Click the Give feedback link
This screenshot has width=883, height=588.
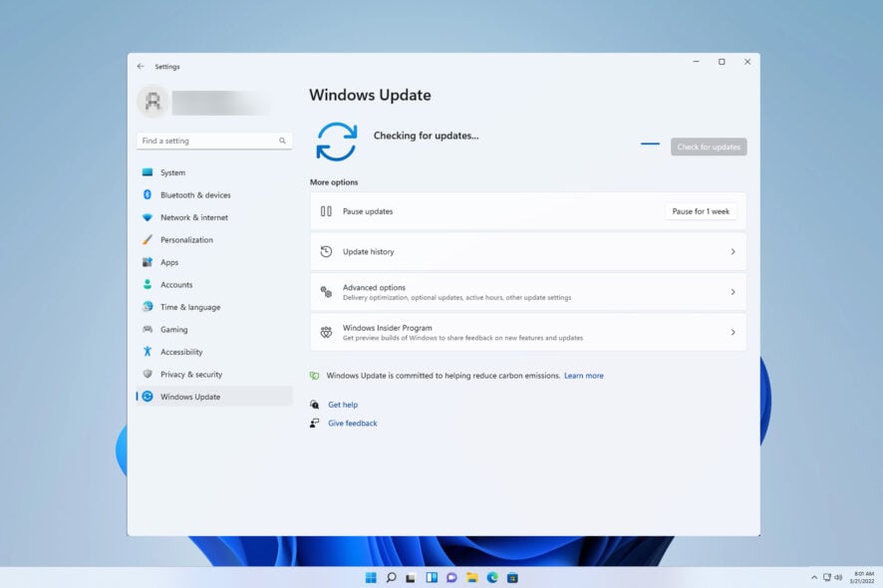point(353,423)
